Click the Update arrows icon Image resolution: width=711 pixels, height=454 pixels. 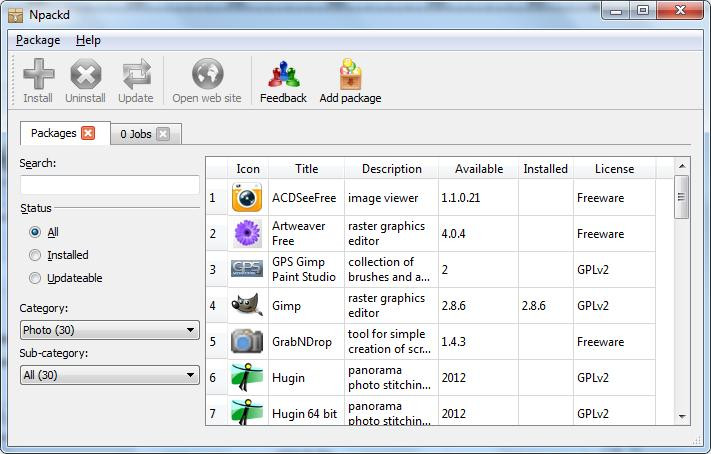click(136, 74)
